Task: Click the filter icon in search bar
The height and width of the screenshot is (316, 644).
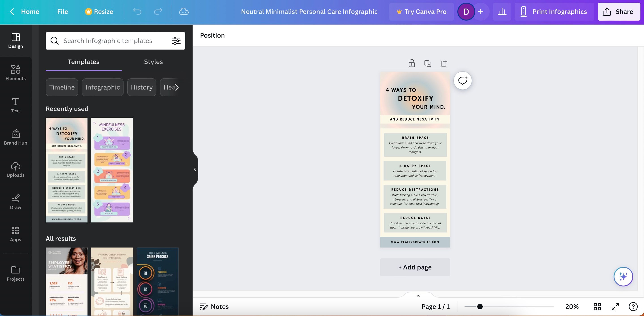Action: [176, 40]
